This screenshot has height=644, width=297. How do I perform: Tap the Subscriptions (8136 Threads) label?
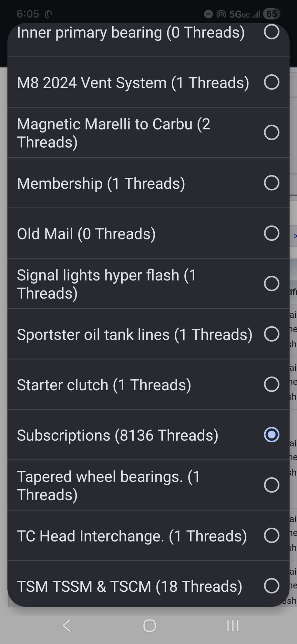click(118, 435)
